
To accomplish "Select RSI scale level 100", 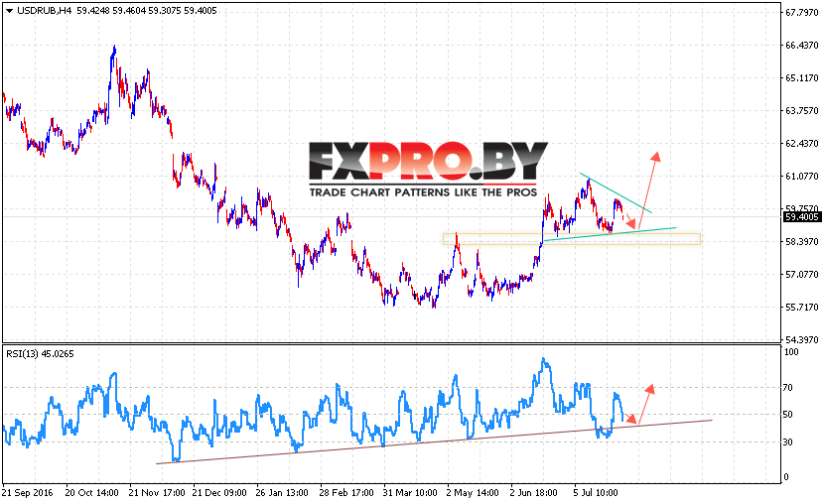I will [x=790, y=352].
